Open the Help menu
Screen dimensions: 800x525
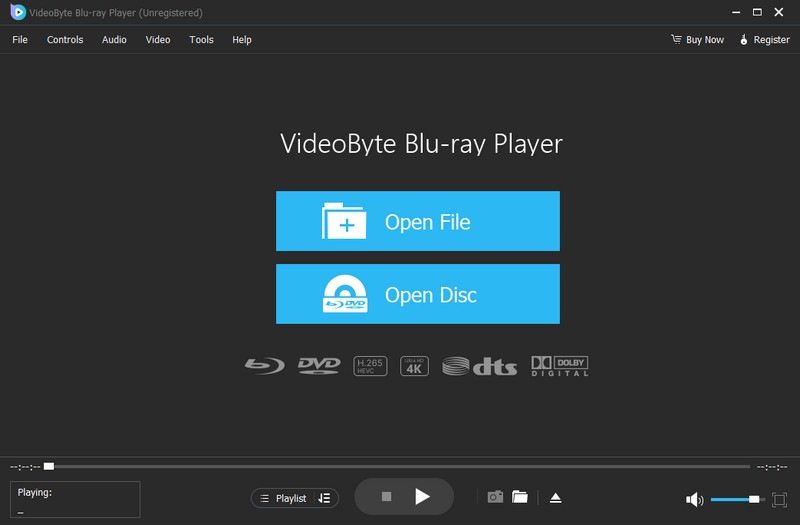242,40
